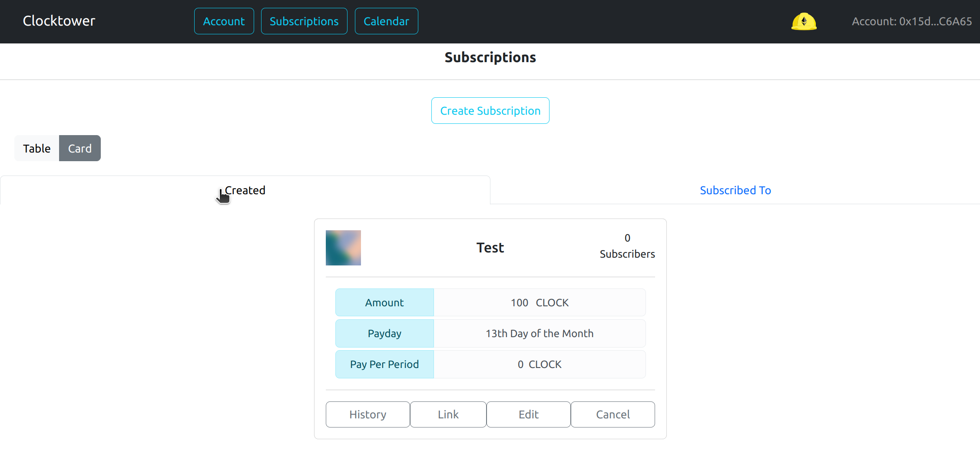This screenshot has width=980, height=454.
Task: Click the yellow hardhat Ethereum icon
Action: click(x=804, y=21)
